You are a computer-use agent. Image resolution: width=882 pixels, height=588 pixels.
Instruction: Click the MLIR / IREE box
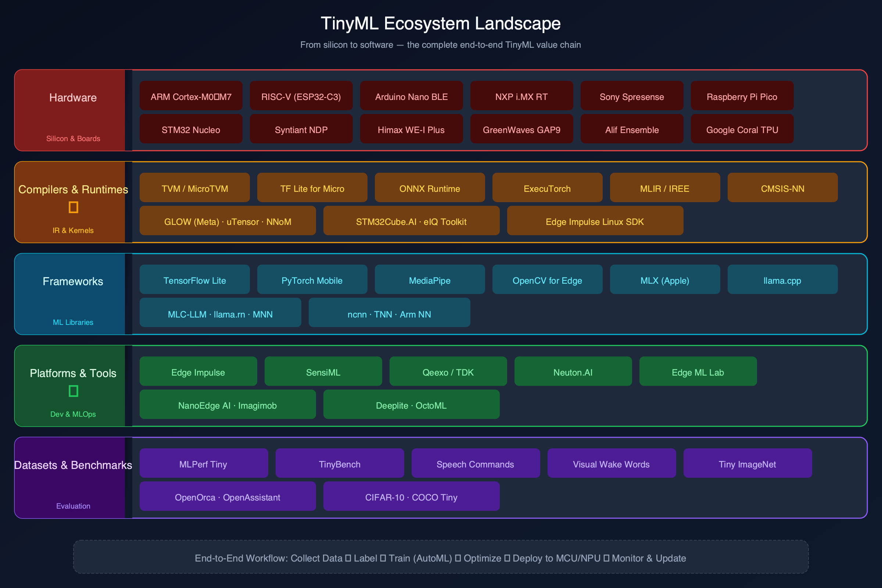pos(665,187)
